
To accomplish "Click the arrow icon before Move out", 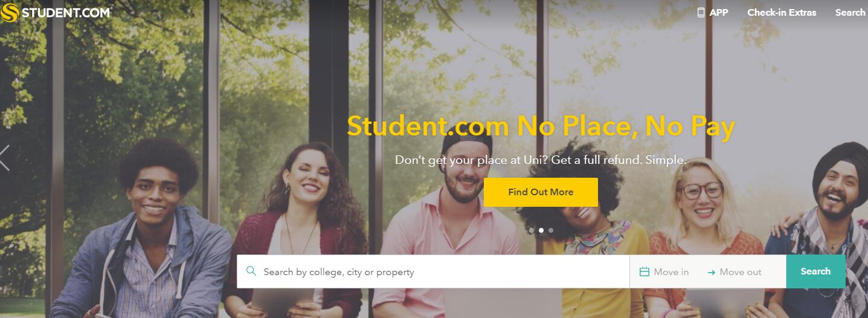I will click(x=712, y=273).
